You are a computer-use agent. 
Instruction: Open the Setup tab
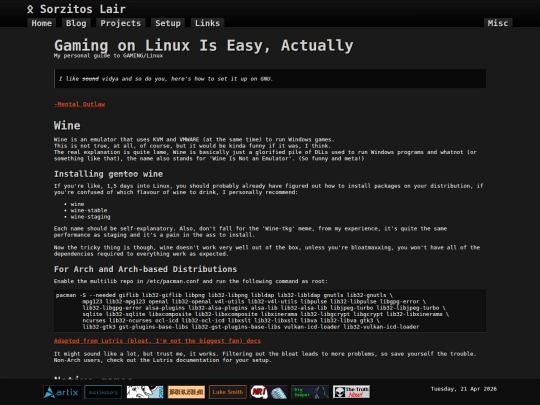point(168,23)
